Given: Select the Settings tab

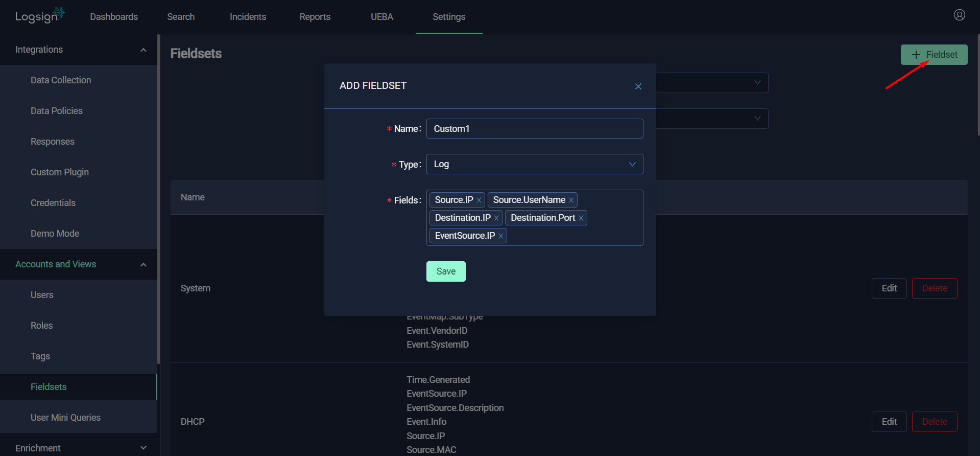Looking at the screenshot, I should pos(449,17).
